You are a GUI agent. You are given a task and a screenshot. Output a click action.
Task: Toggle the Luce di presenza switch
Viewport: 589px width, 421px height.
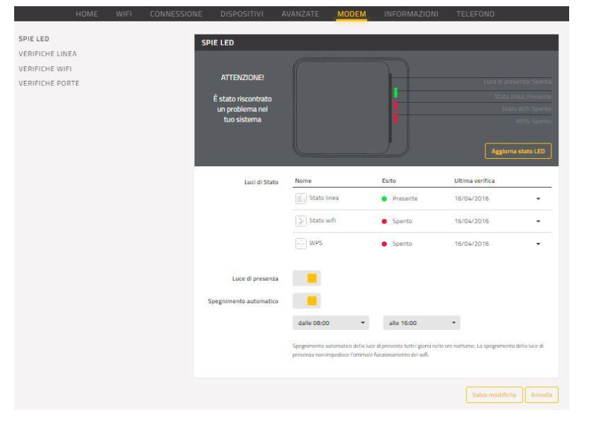coord(307,278)
